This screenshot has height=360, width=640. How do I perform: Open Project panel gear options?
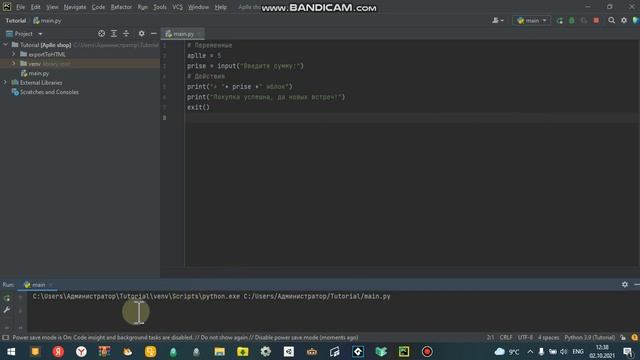[x=141, y=33]
